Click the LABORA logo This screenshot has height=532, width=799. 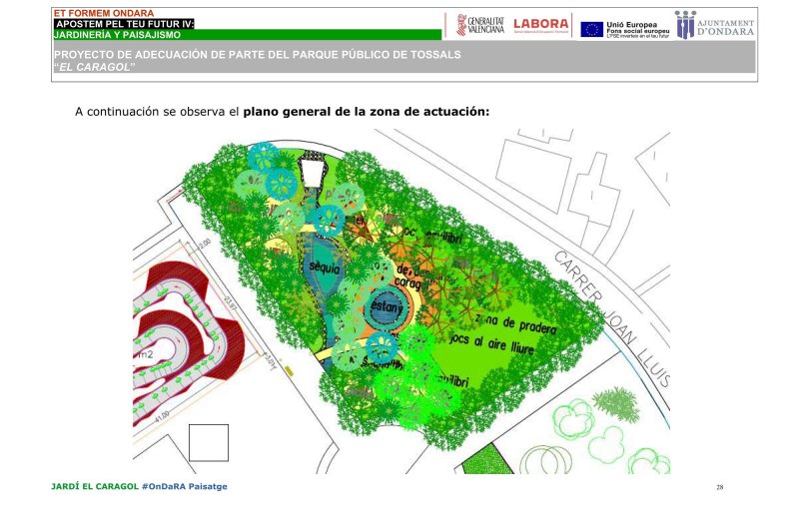540,25
